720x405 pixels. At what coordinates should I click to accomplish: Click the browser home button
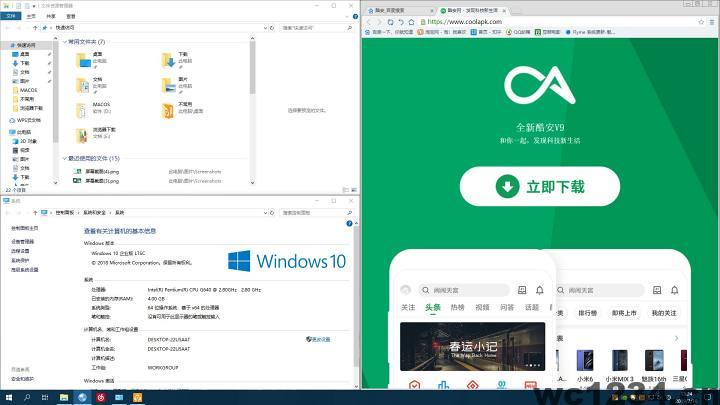click(411, 22)
